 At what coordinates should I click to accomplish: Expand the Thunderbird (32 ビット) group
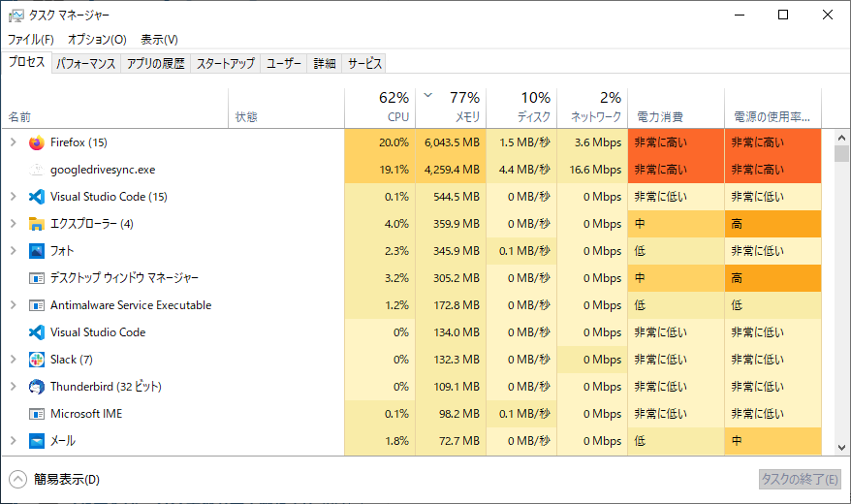click(x=13, y=387)
